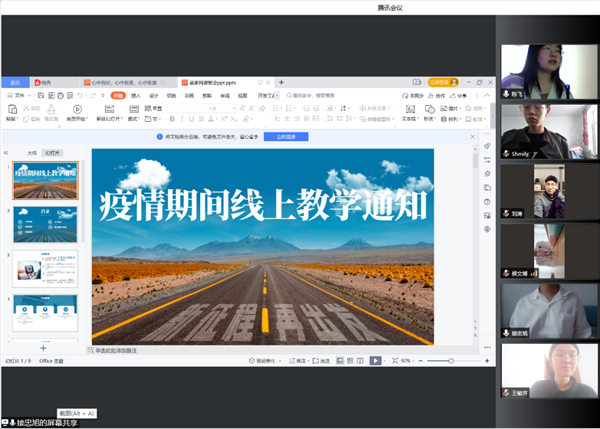The height and width of the screenshot is (429, 600).
Task: Open the font color dropdown arrow
Action: pyautogui.click(x=216, y=119)
